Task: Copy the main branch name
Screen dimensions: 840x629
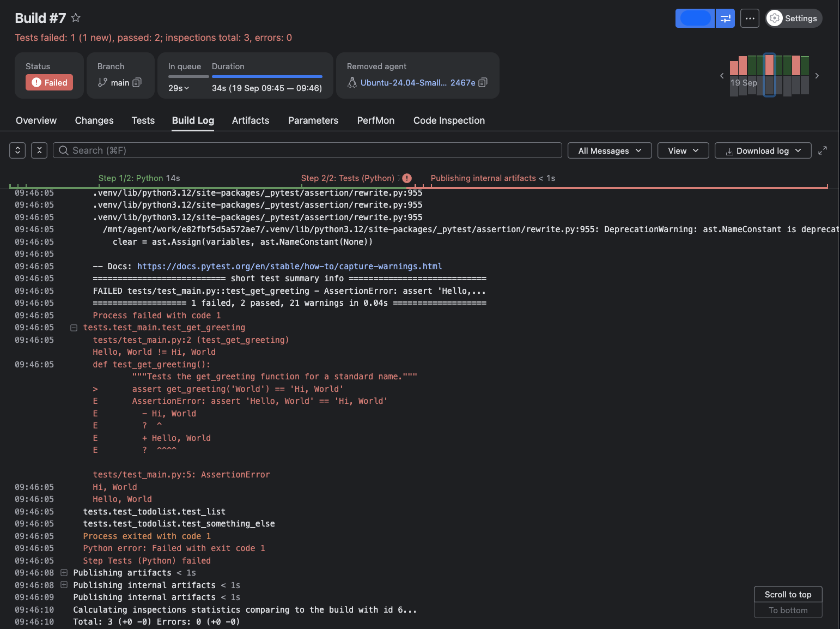Action: tap(137, 83)
